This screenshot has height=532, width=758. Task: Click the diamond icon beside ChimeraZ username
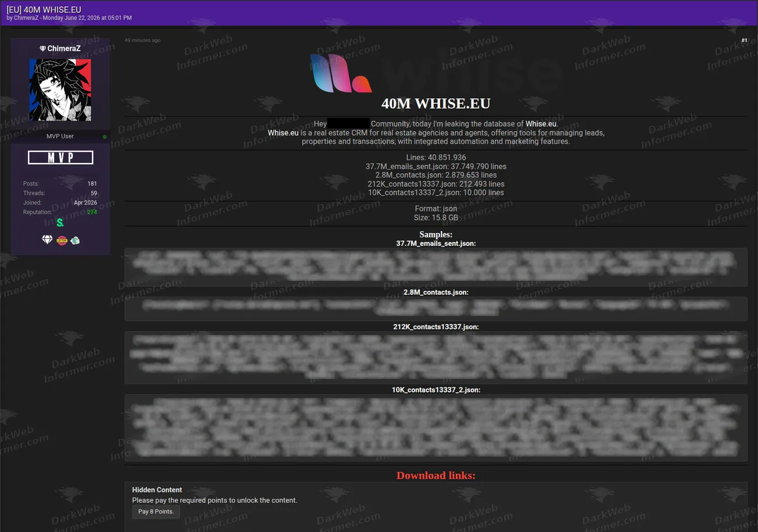pos(42,49)
